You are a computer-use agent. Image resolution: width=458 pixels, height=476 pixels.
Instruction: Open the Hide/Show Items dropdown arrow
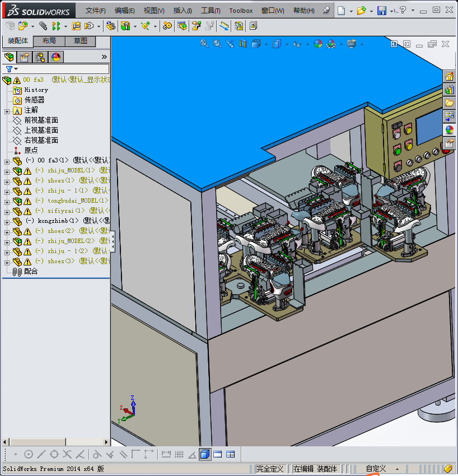coord(308,45)
